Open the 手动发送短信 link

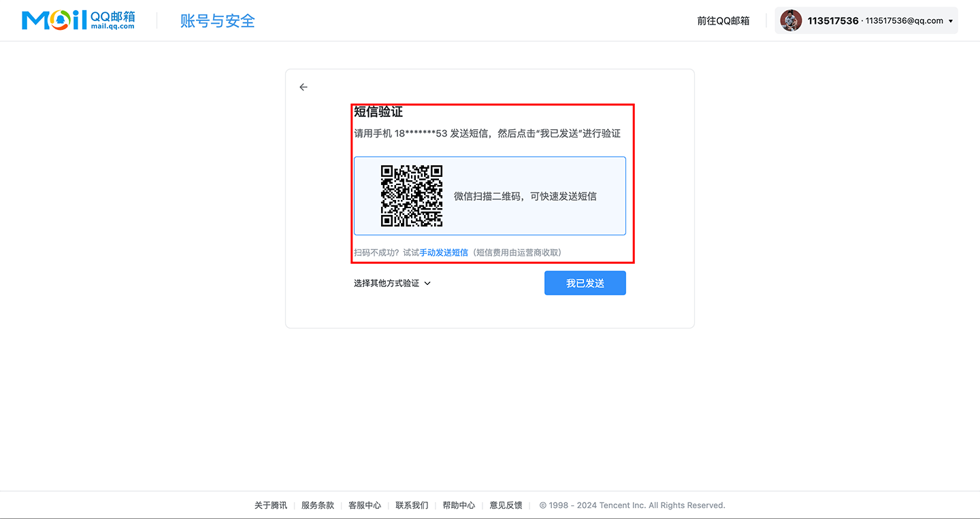point(444,252)
